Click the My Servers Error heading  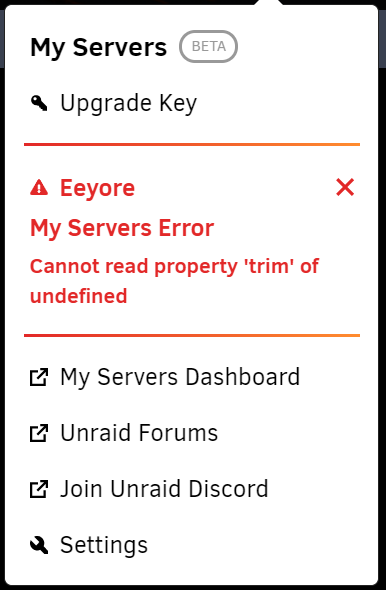click(122, 228)
